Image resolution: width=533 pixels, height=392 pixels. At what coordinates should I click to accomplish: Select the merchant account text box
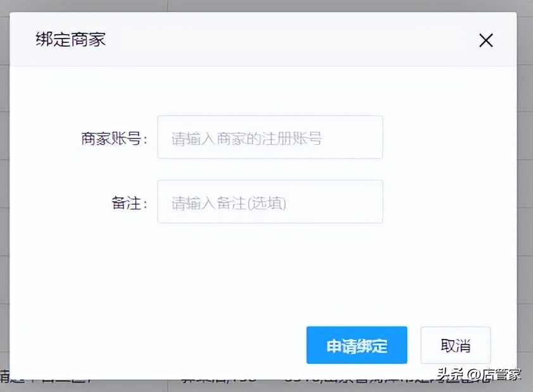(x=270, y=137)
